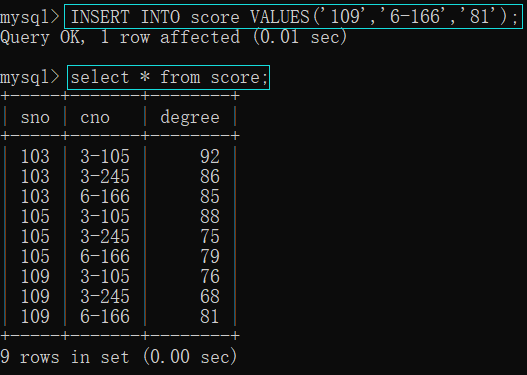Click sno 103 in the row with degree 85
527x375 pixels.
coord(35,196)
